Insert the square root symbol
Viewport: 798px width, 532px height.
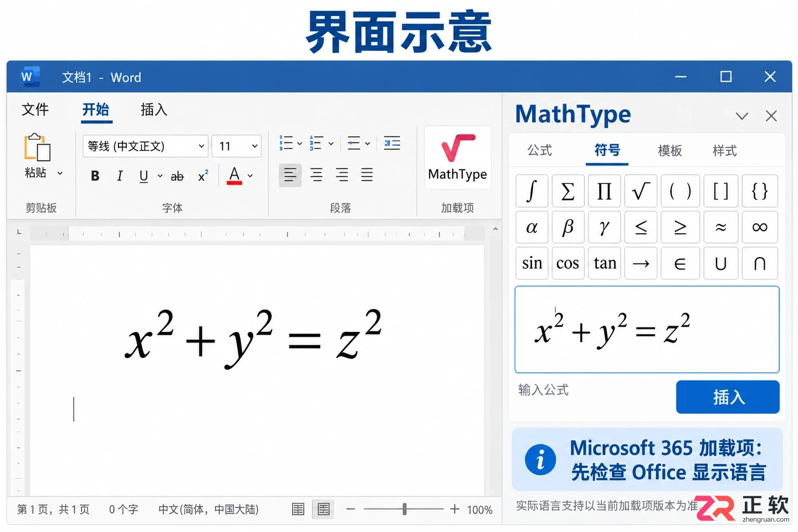(x=641, y=191)
